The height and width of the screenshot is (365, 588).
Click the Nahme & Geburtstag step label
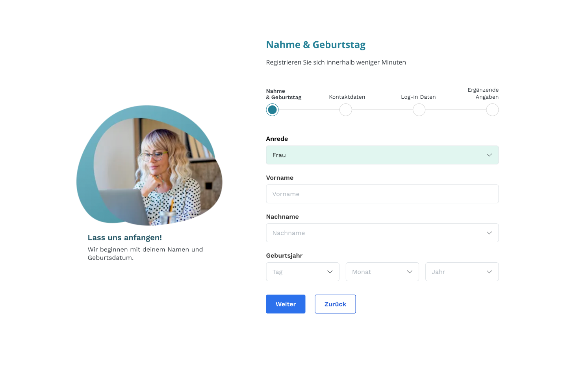284,94
